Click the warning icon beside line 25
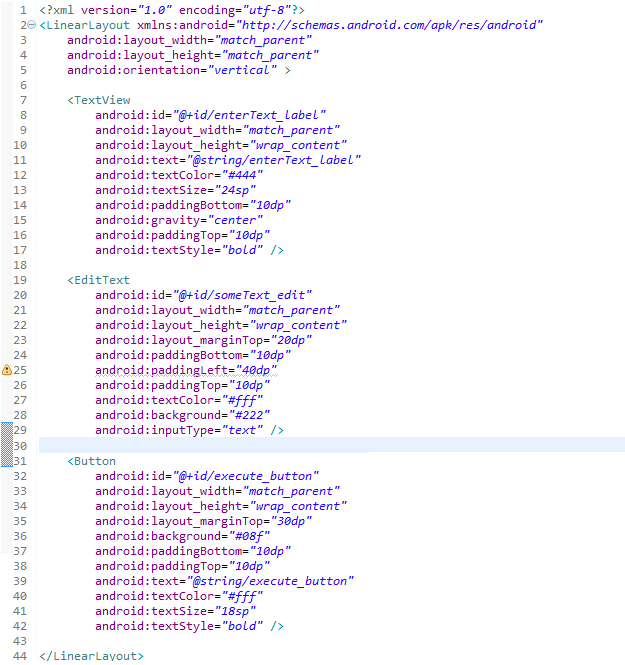 pos(7,370)
